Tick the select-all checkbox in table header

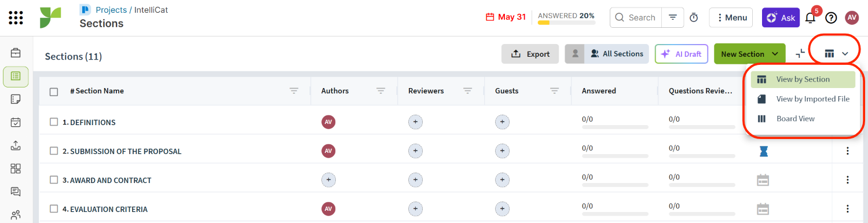pyautogui.click(x=54, y=92)
